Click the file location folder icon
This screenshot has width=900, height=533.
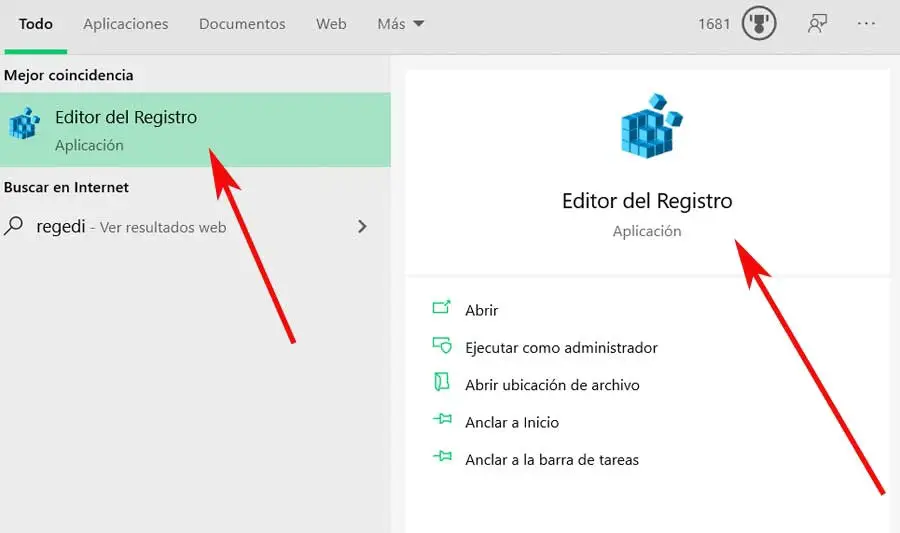coord(441,382)
